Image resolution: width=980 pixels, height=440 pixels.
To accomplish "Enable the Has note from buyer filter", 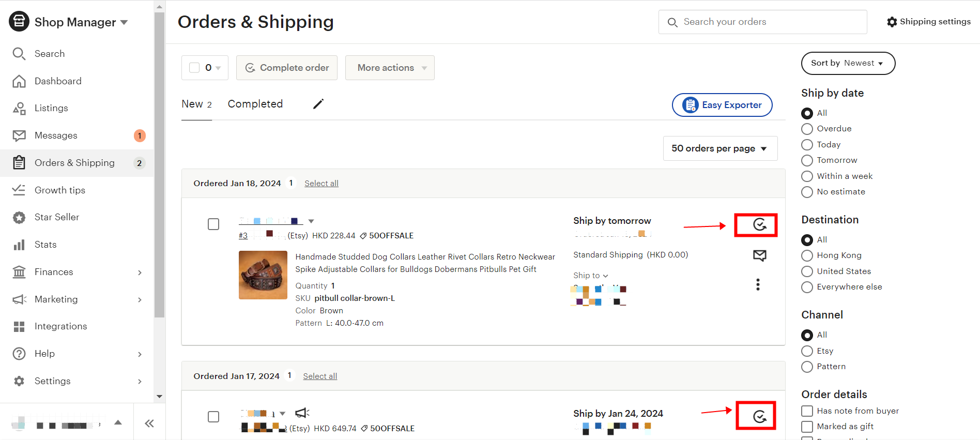I will point(807,411).
